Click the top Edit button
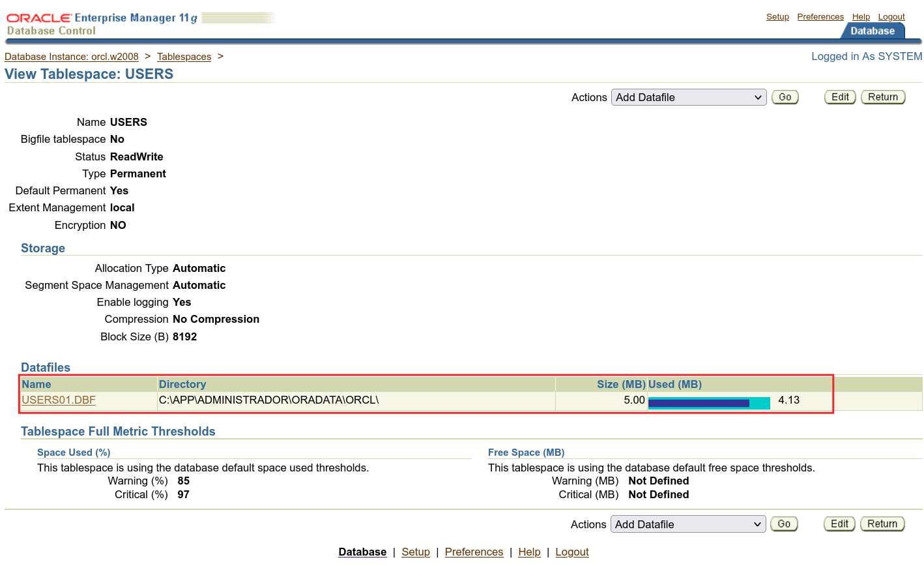The height and width of the screenshot is (566, 924). point(840,97)
